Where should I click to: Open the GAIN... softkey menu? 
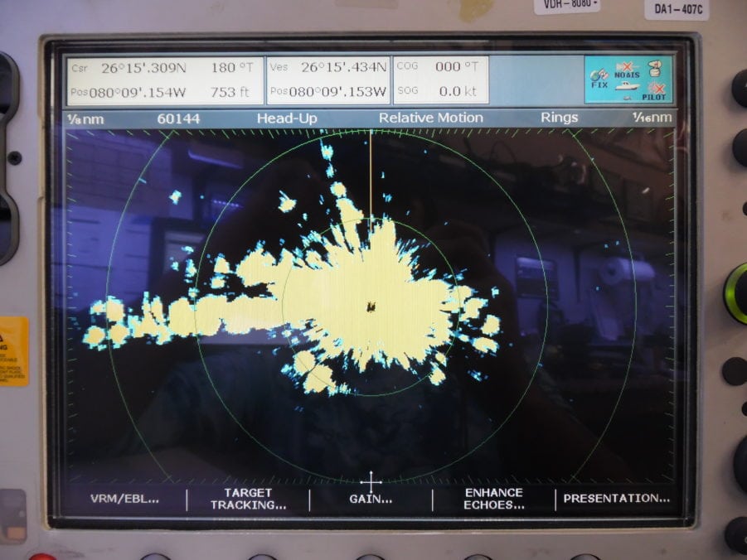click(x=371, y=500)
